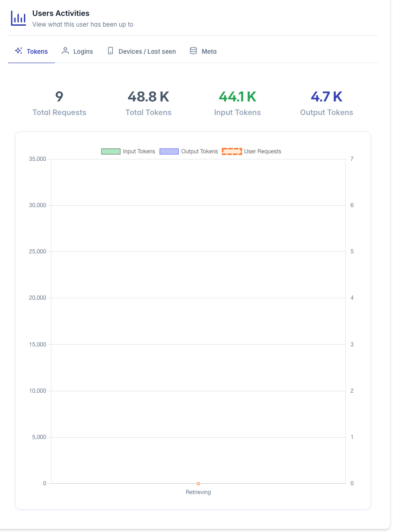393x532 pixels.
Task: Toggle Input Tokens series in chart legend
Action: [x=128, y=151]
